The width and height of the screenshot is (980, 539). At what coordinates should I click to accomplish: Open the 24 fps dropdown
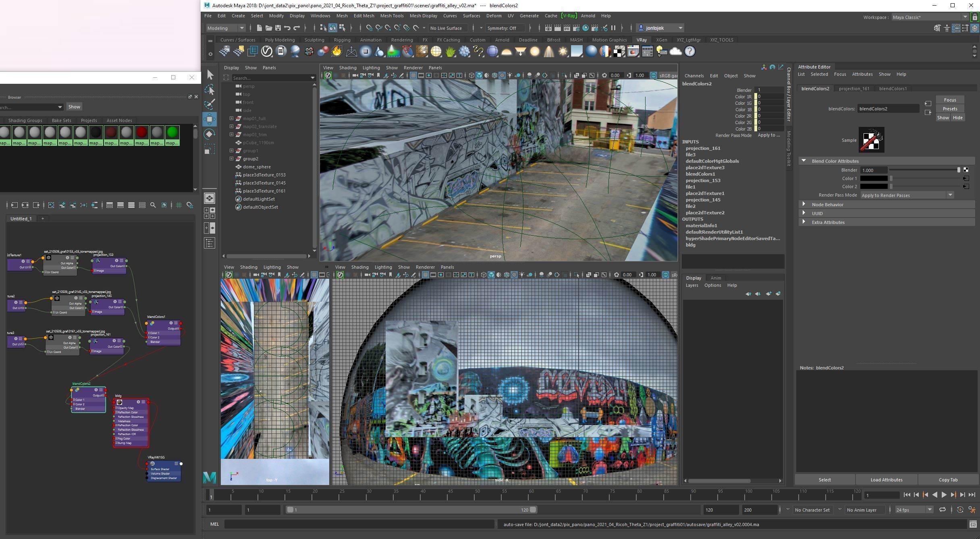pos(914,510)
